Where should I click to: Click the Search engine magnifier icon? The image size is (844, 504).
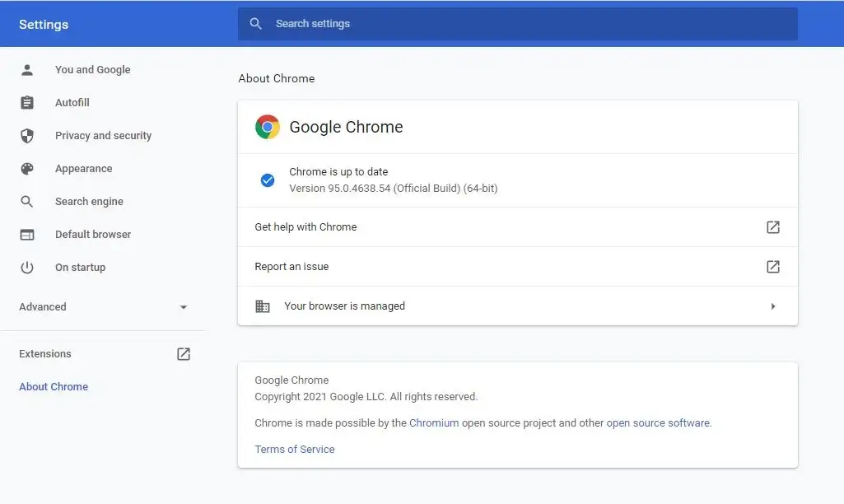coord(27,202)
